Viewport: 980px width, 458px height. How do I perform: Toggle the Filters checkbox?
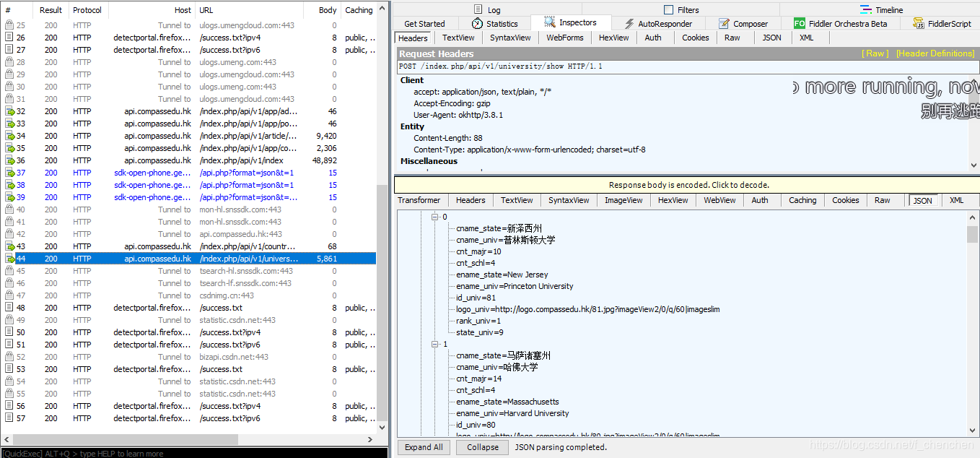(x=668, y=10)
